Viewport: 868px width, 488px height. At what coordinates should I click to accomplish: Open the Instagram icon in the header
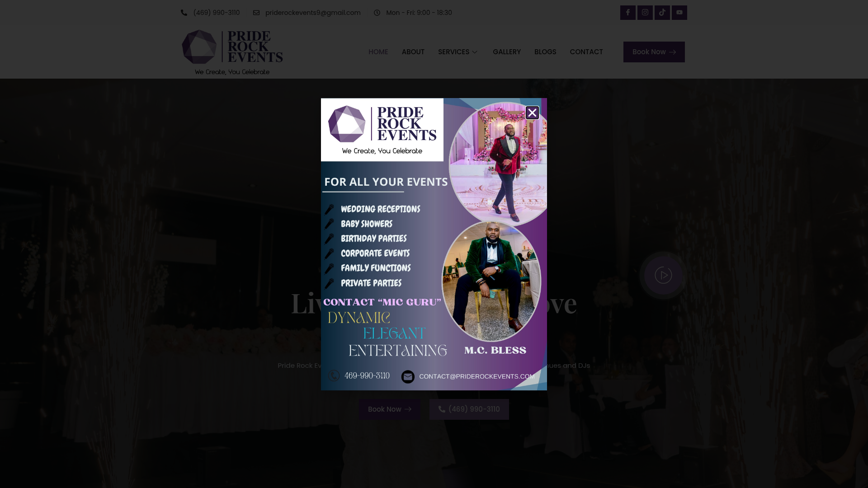(x=645, y=12)
